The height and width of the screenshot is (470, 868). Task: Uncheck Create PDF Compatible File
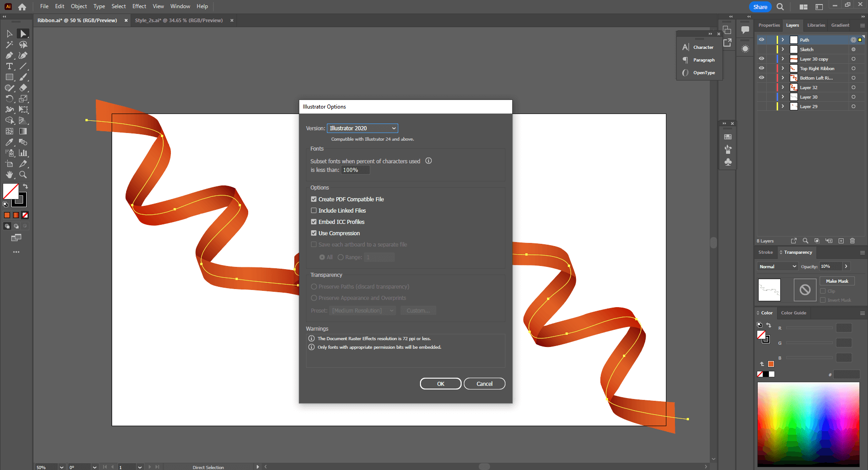tap(314, 199)
